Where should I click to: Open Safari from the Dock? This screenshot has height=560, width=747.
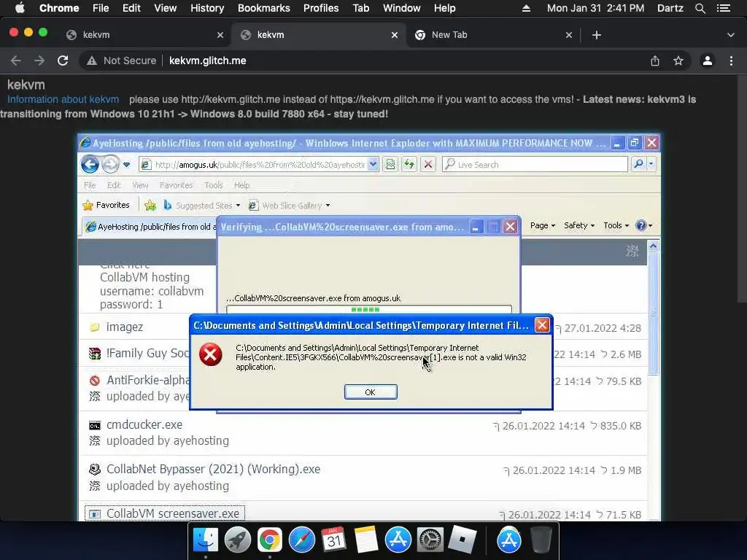pos(301,540)
